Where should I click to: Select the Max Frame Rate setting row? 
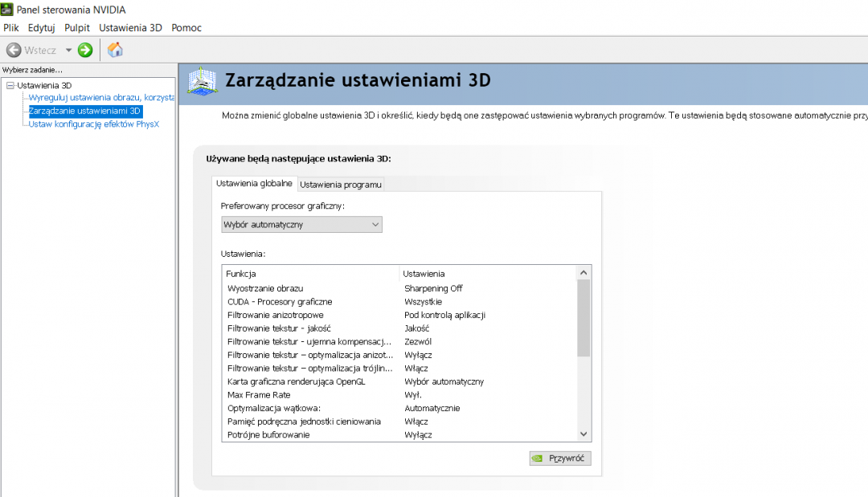click(257, 395)
